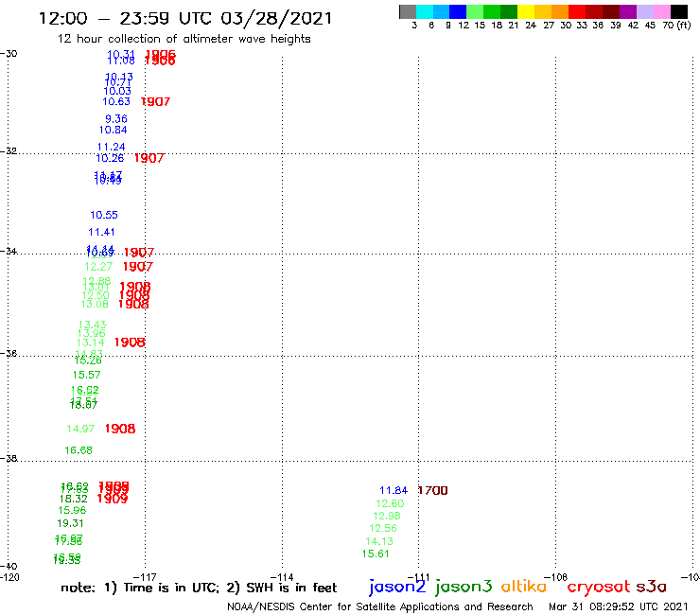Click the red 1908 time beside 14.97
This screenshot has height=615, width=700.
(120, 429)
